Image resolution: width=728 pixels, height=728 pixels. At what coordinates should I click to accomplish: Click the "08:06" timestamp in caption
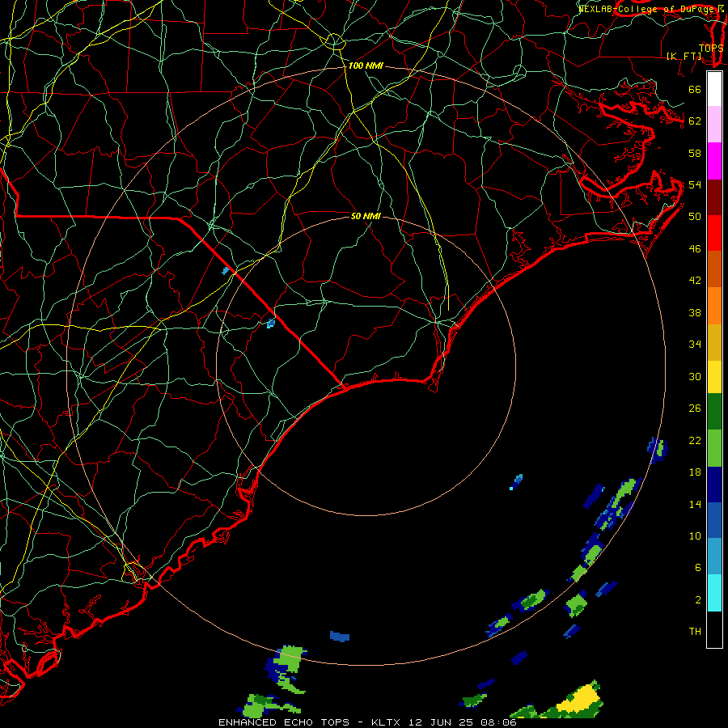pyautogui.click(x=499, y=722)
